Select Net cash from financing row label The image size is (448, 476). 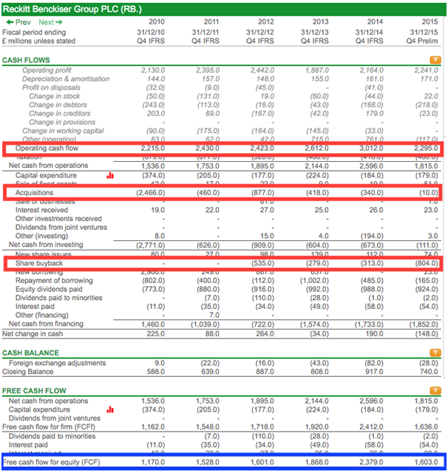click(x=46, y=324)
